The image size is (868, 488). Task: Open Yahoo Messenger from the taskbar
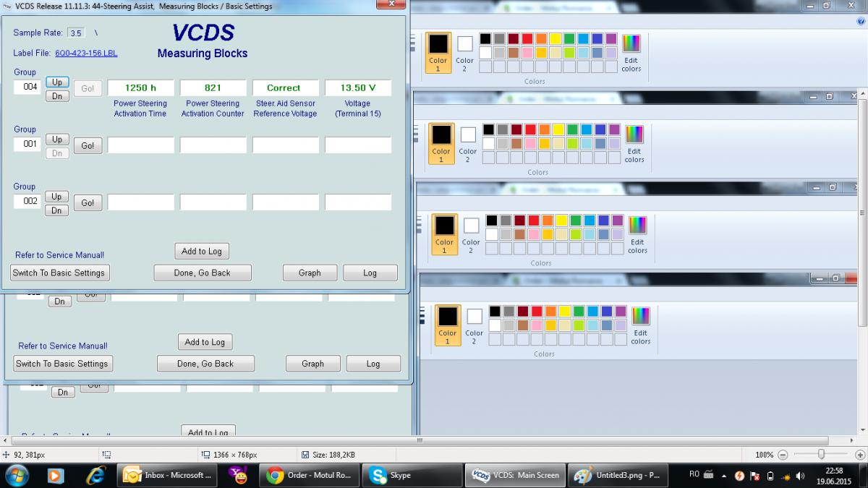(238, 475)
